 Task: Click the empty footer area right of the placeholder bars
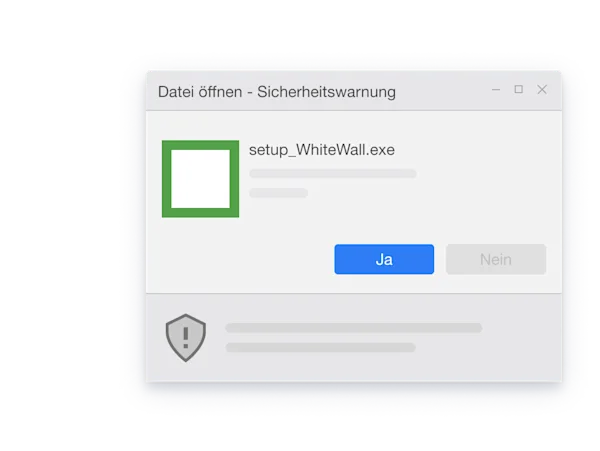(x=522, y=338)
